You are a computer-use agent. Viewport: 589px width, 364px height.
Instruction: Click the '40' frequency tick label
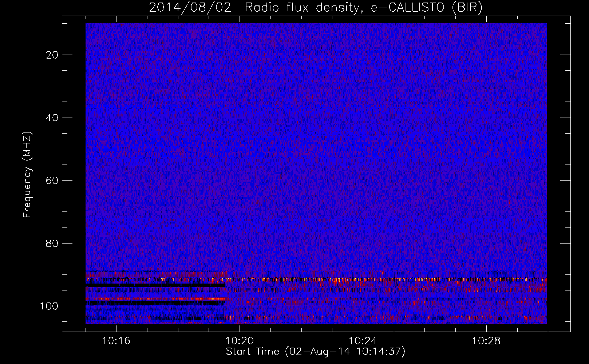point(52,118)
